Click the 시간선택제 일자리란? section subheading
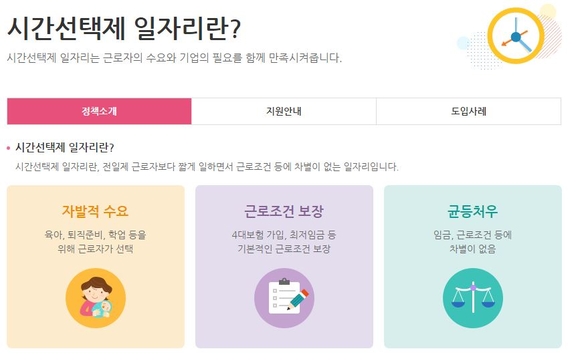Screen dimensions: 580x363 pos(64,148)
